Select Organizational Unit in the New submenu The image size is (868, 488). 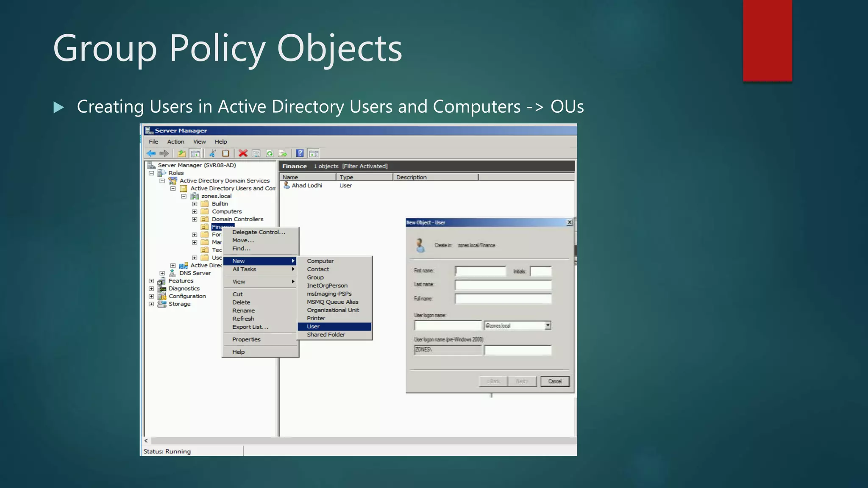pos(334,310)
